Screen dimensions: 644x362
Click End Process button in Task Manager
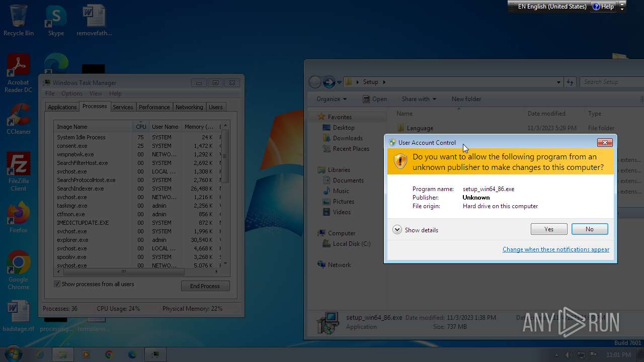click(205, 286)
